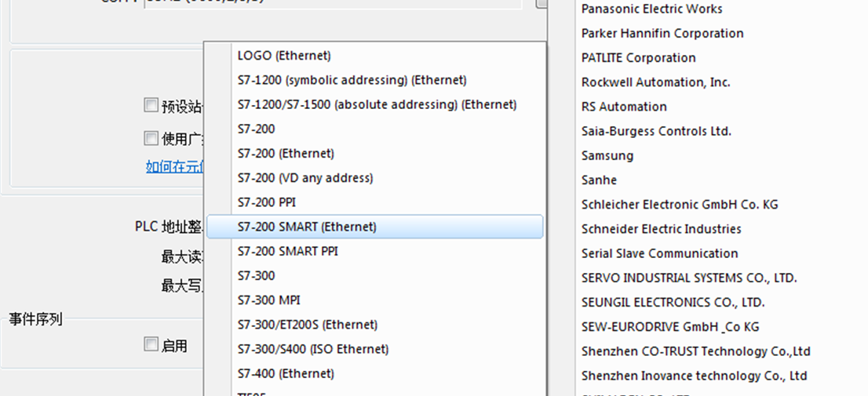Choose Schneider Electric Industries in the list
868x396 pixels.
pyautogui.click(x=661, y=229)
